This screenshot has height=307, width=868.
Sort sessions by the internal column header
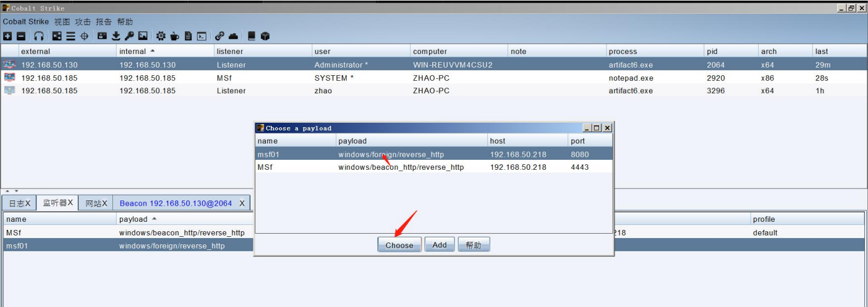tap(166, 51)
